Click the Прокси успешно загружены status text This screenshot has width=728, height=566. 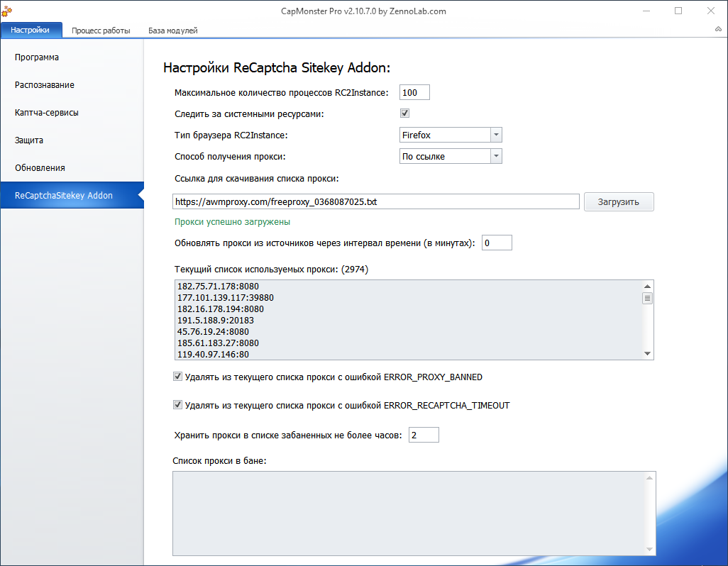click(232, 222)
